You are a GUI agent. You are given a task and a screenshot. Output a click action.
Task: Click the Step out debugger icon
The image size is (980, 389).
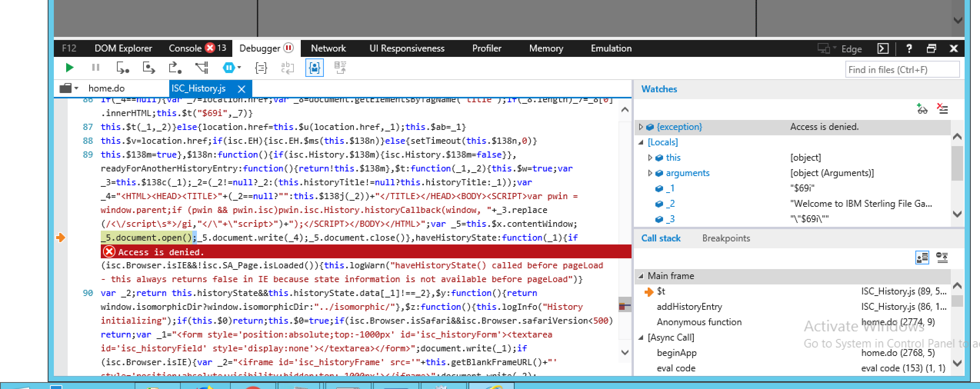175,68
